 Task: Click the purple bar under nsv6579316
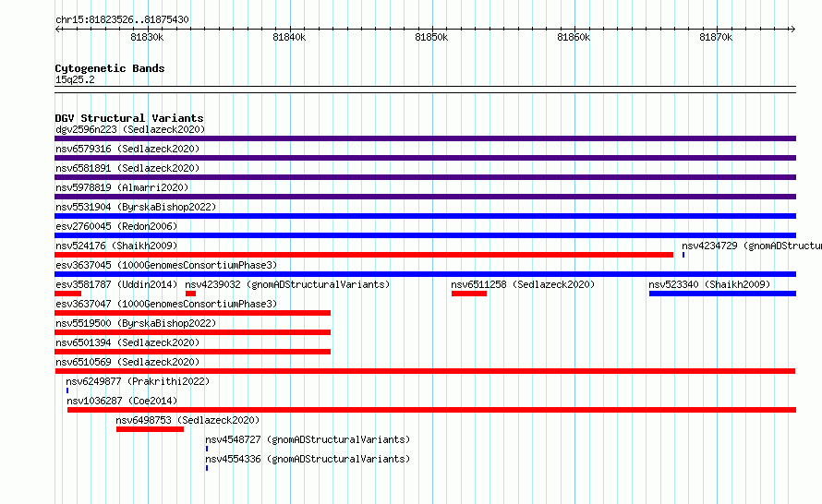[425, 158]
